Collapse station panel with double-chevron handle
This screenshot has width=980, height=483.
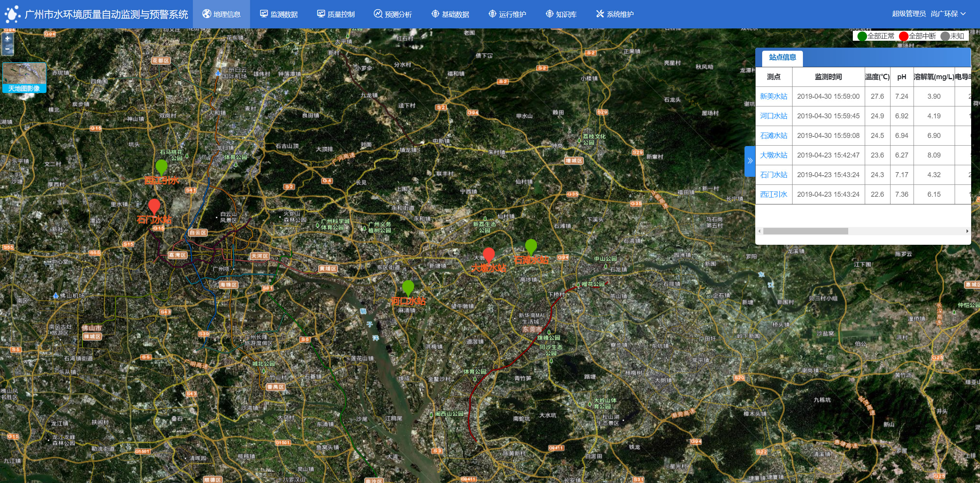750,161
